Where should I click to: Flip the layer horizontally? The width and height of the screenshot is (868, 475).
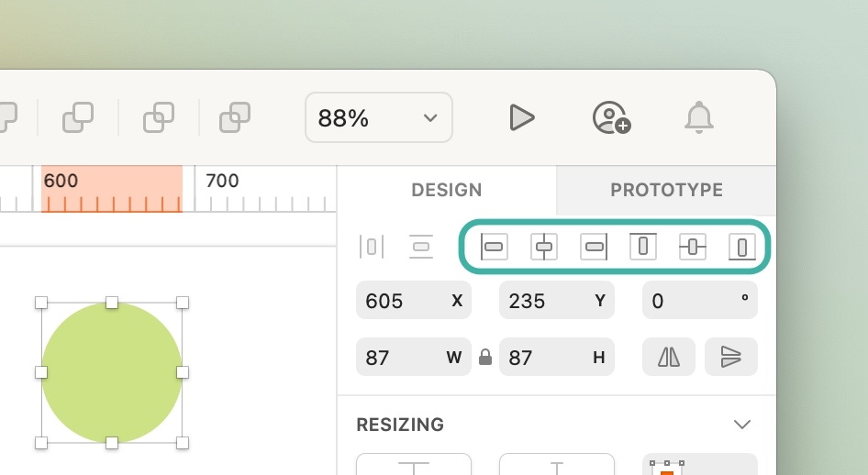[669, 357]
